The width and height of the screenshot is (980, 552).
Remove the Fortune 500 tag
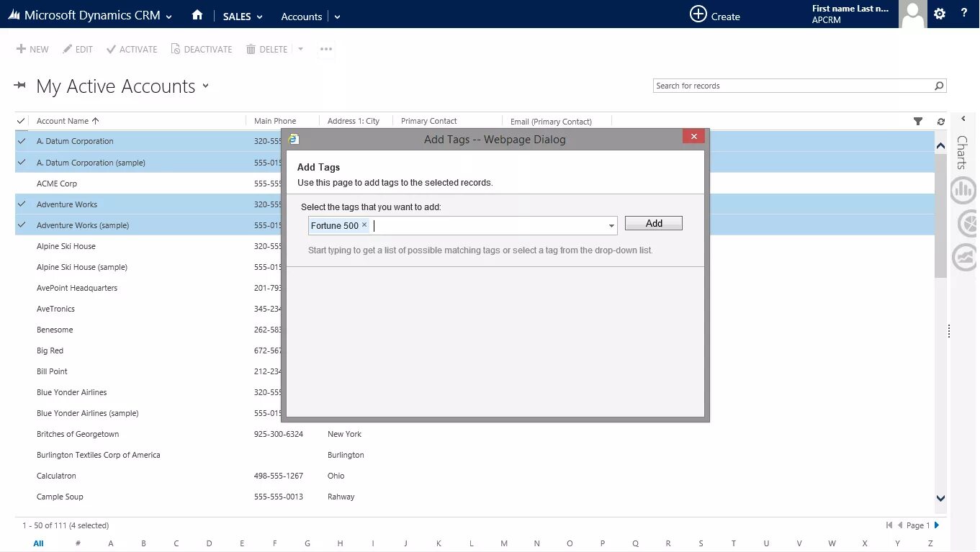pyautogui.click(x=364, y=225)
